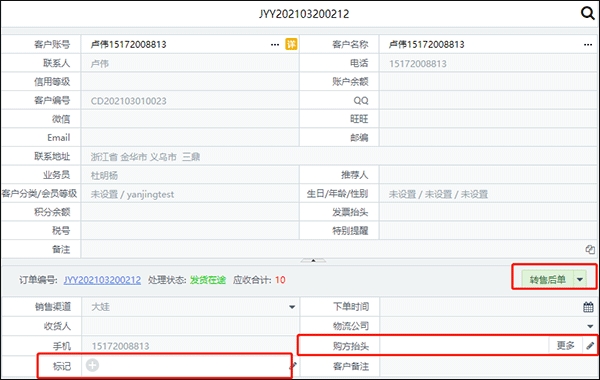This screenshot has width=600, height=380.
Task: Click the 收货人 input field
Action: 191,326
